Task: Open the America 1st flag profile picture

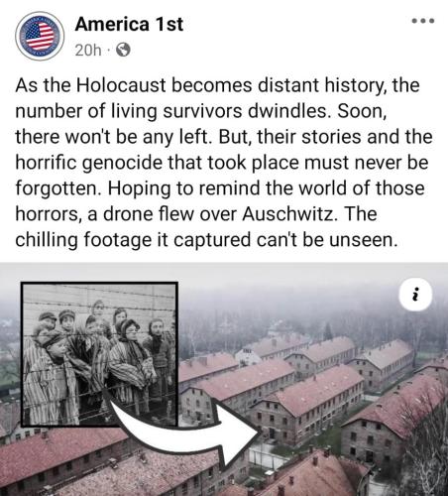Action: coord(40,36)
